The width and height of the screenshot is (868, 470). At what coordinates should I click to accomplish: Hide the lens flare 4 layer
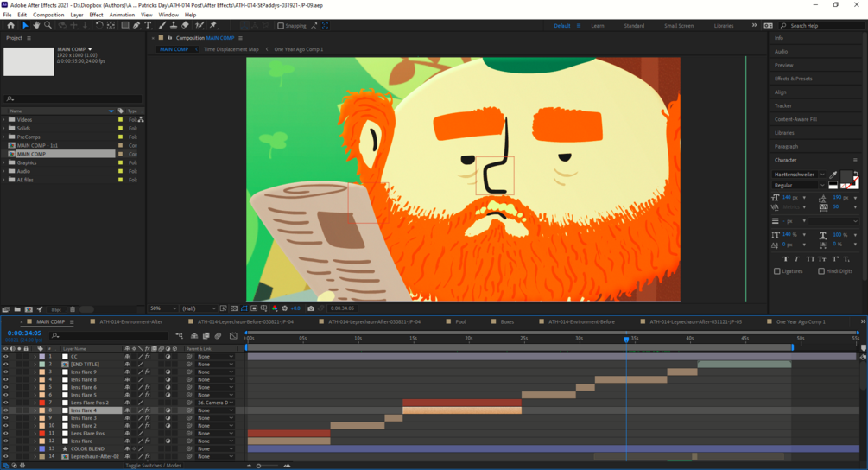[5, 410]
